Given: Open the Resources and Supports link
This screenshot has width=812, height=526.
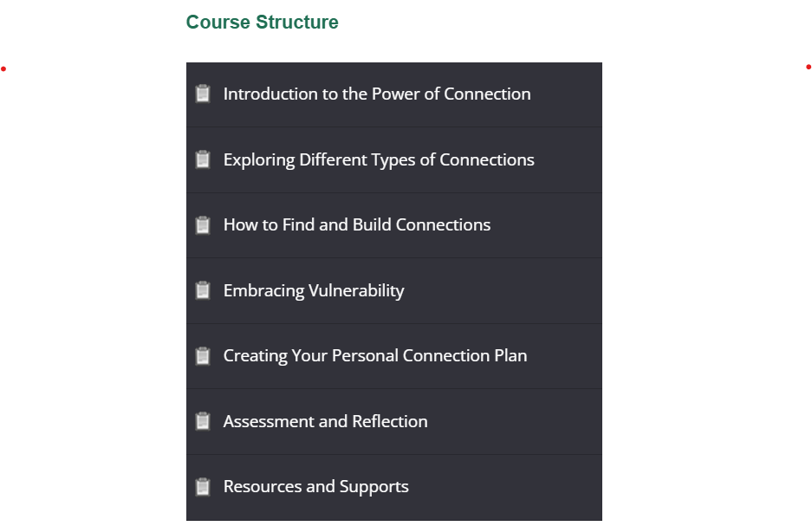Looking at the screenshot, I should (x=316, y=486).
